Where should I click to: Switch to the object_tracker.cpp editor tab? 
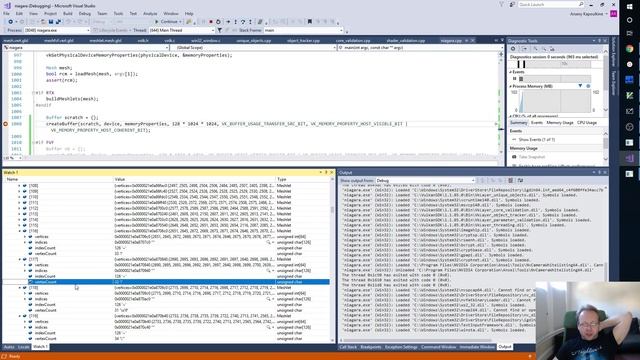pyautogui.click(x=303, y=41)
